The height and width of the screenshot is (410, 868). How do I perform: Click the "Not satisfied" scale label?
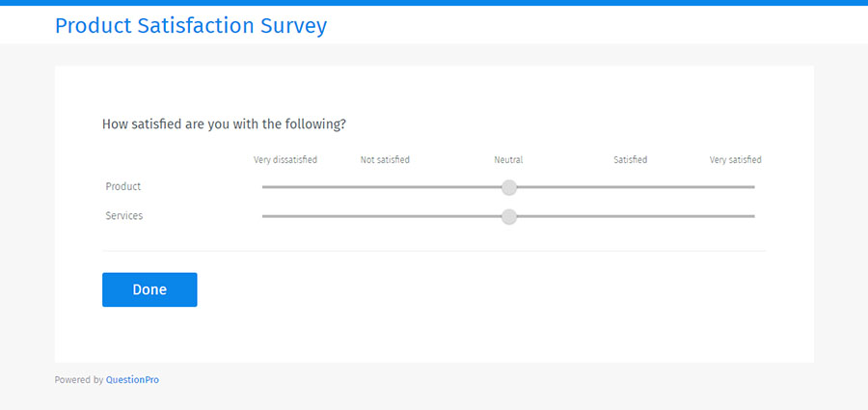click(385, 160)
